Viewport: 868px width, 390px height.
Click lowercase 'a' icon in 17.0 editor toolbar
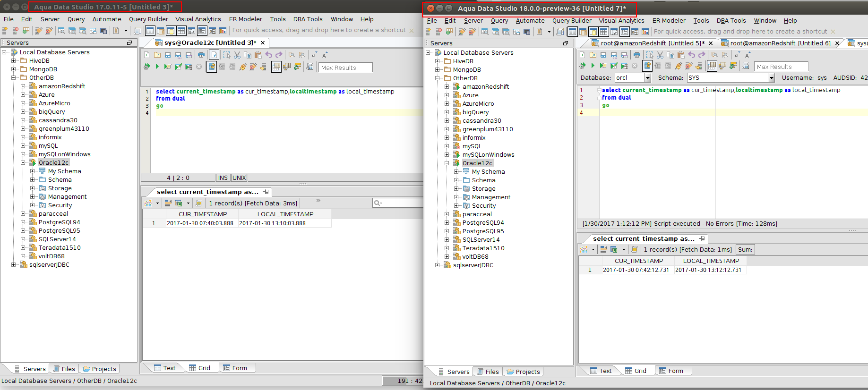(x=314, y=55)
